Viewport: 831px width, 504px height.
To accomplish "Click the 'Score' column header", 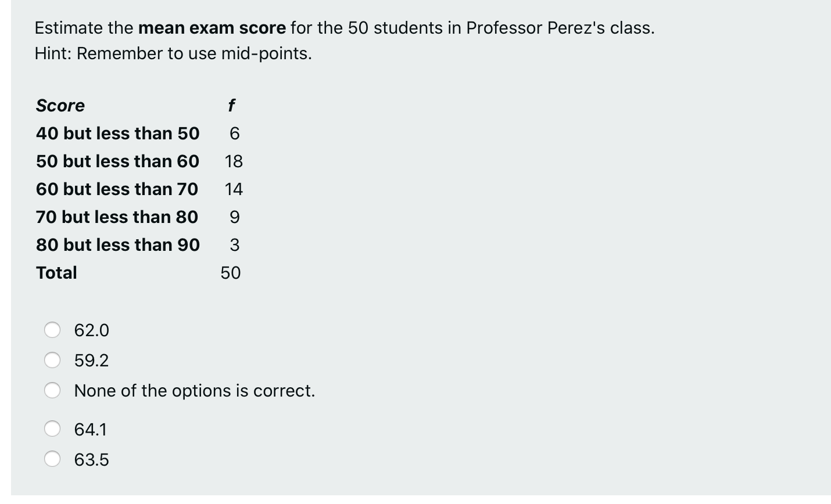I will pyautogui.click(x=60, y=106).
